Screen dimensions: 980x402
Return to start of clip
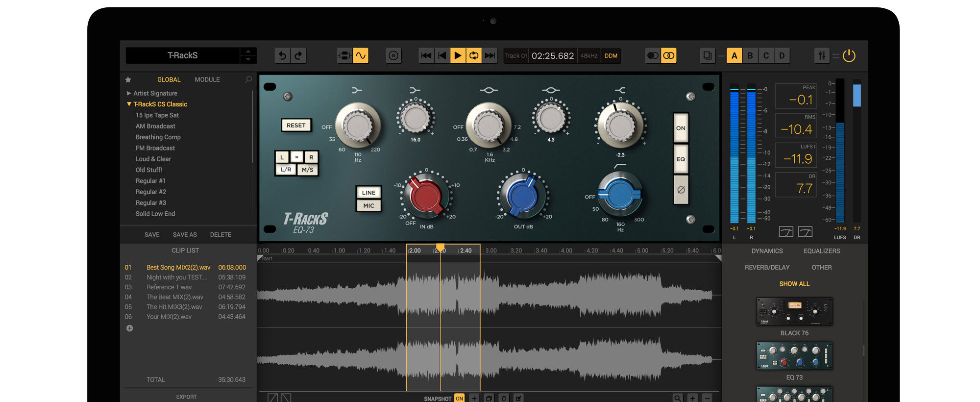pos(442,56)
